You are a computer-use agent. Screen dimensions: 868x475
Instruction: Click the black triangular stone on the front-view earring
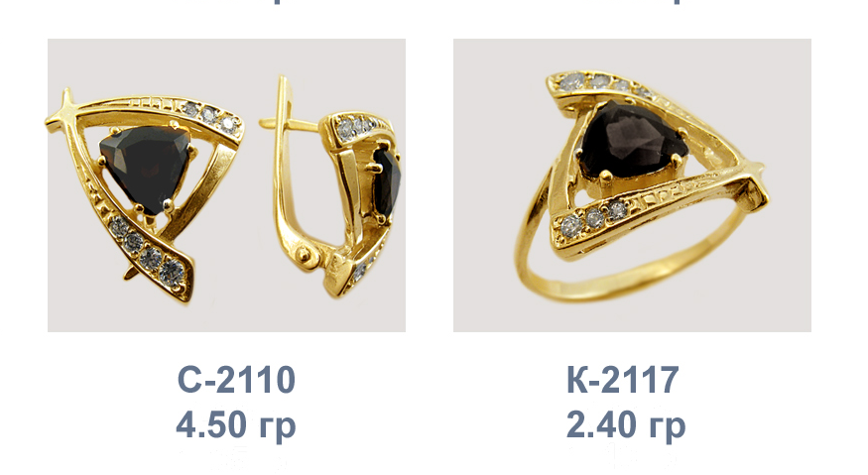[x=145, y=166]
